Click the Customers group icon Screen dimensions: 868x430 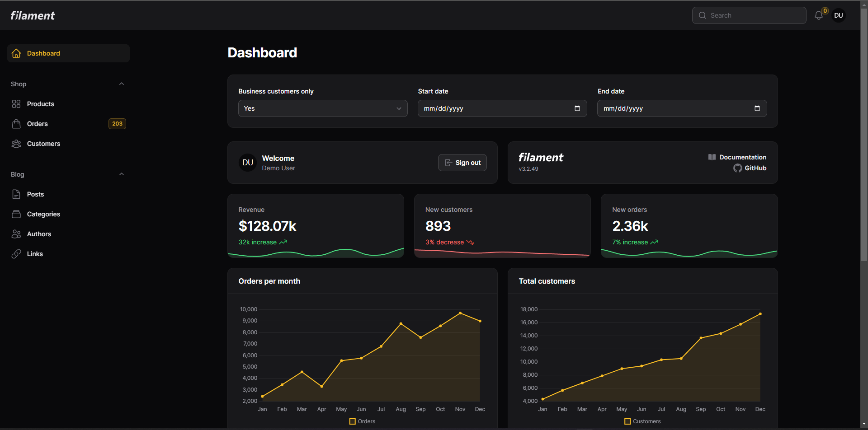point(16,144)
